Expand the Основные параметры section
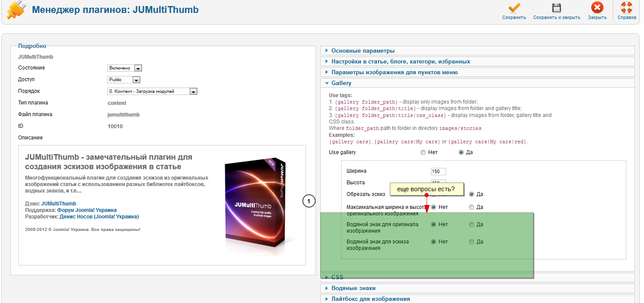644x303 pixels. click(363, 50)
